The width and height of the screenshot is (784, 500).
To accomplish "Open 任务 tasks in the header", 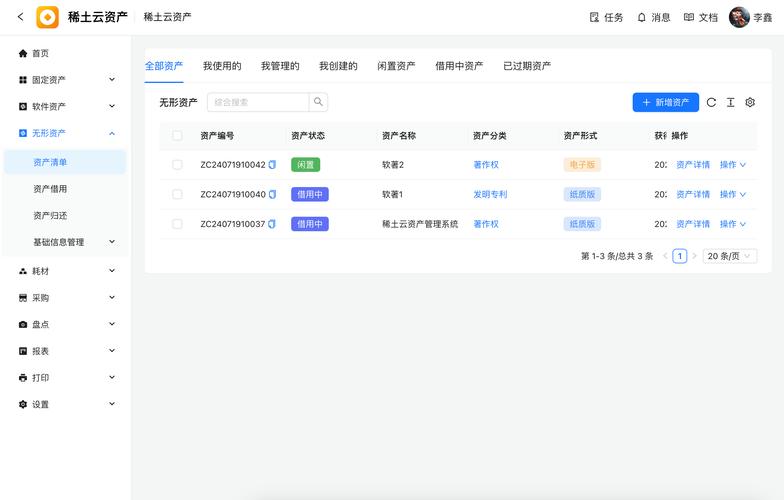I will 606,17.
